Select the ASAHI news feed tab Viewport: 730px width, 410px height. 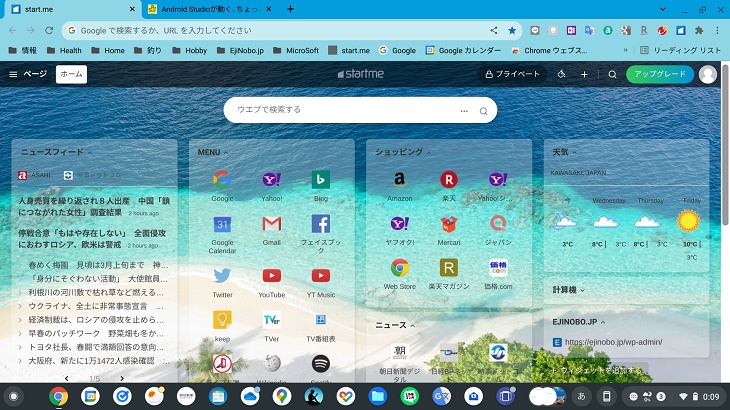[x=34, y=175]
